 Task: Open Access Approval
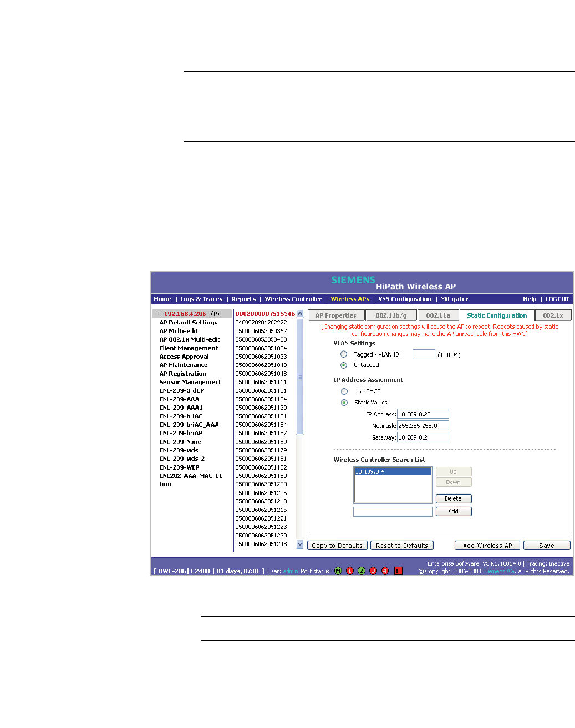[184, 357]
